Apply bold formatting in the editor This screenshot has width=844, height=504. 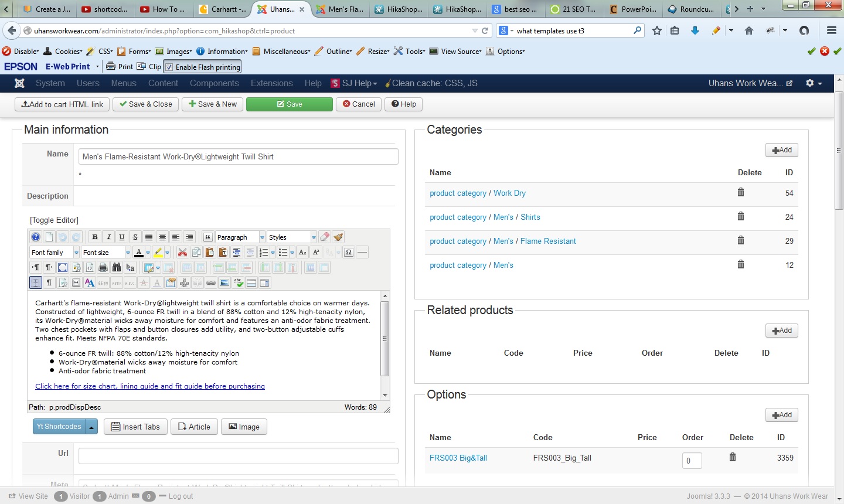coord(95,237)
